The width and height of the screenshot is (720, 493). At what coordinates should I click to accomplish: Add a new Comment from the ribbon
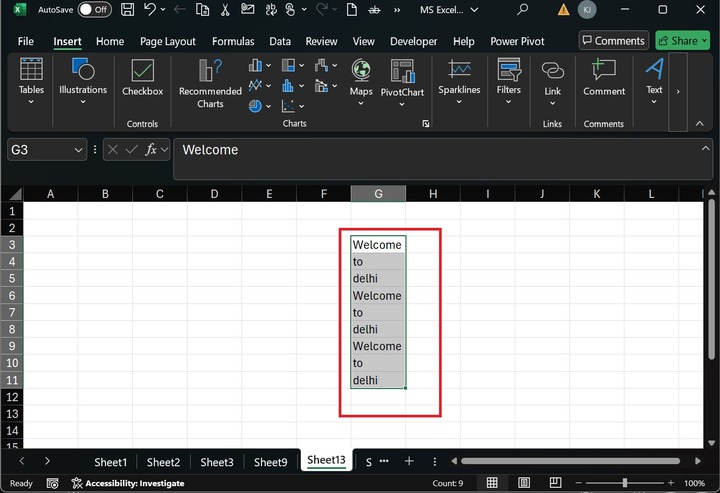(x=604, y=78)
